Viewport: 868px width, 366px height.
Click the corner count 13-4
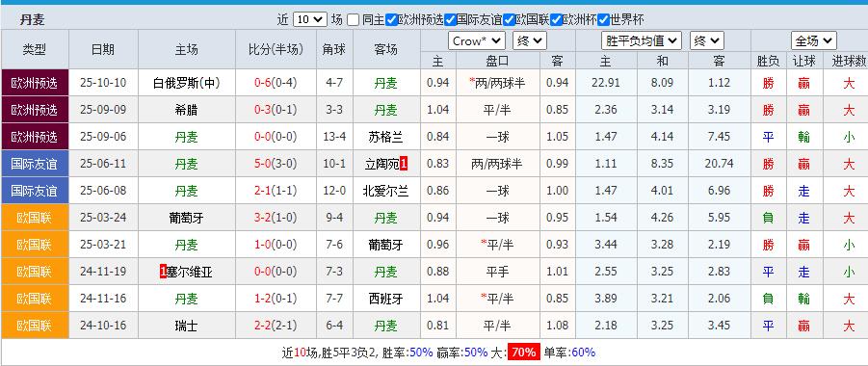coord(334,137)
